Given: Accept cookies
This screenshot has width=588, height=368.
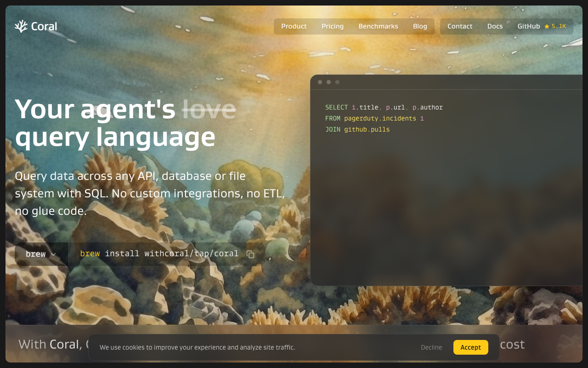Looking at the screenshot, I should (470, 347).
